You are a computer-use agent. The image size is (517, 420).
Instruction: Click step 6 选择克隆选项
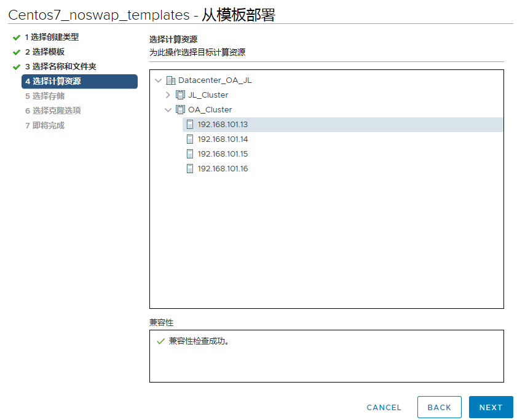(x=53, y=111)
